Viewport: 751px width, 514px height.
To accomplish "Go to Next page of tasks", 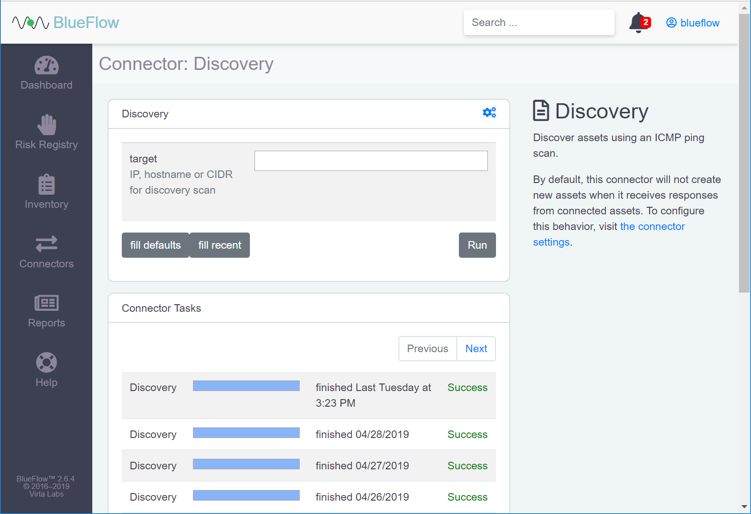I will point(476,348).
